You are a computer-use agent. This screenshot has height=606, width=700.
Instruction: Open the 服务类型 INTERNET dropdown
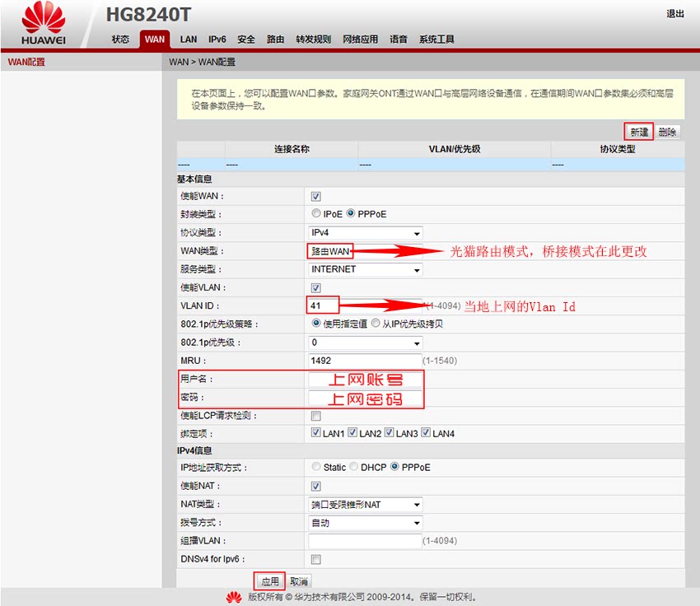(365, 269)
